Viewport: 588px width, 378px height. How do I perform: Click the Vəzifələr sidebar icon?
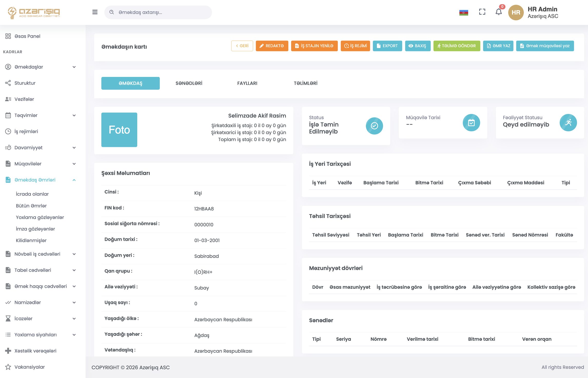(x=8, y=99)
